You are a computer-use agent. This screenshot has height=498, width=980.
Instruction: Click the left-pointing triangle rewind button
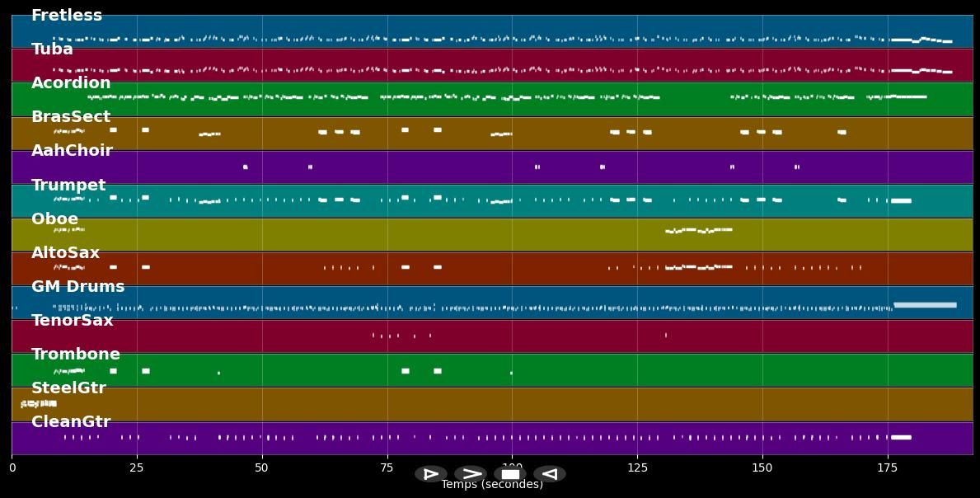(x=549, y=474)
